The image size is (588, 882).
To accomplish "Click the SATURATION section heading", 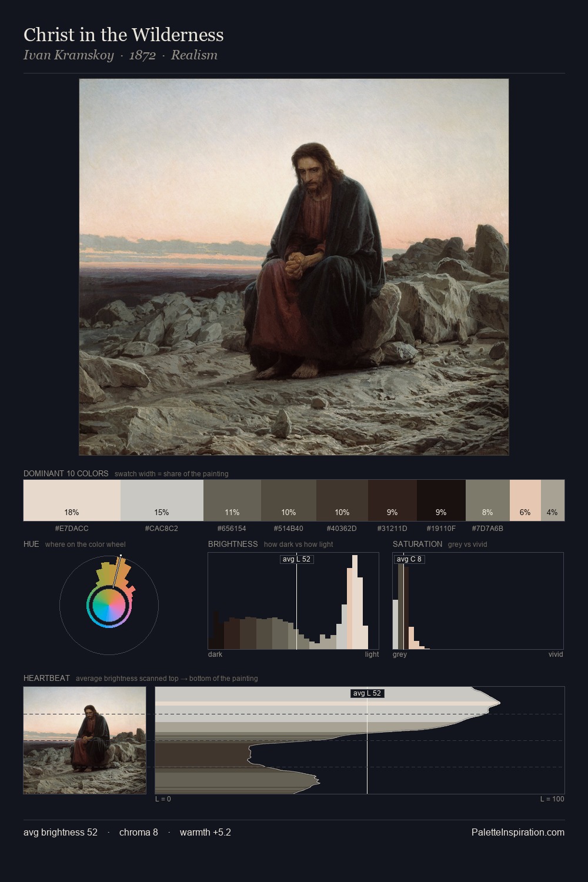I will (x=417, y=544).
